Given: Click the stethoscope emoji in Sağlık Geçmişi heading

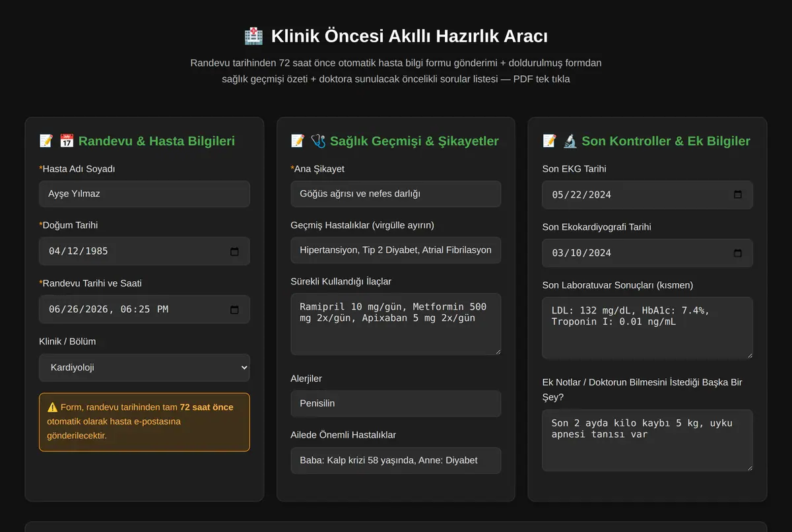Looking at the screenshot, I should click(x=318, y=141).
